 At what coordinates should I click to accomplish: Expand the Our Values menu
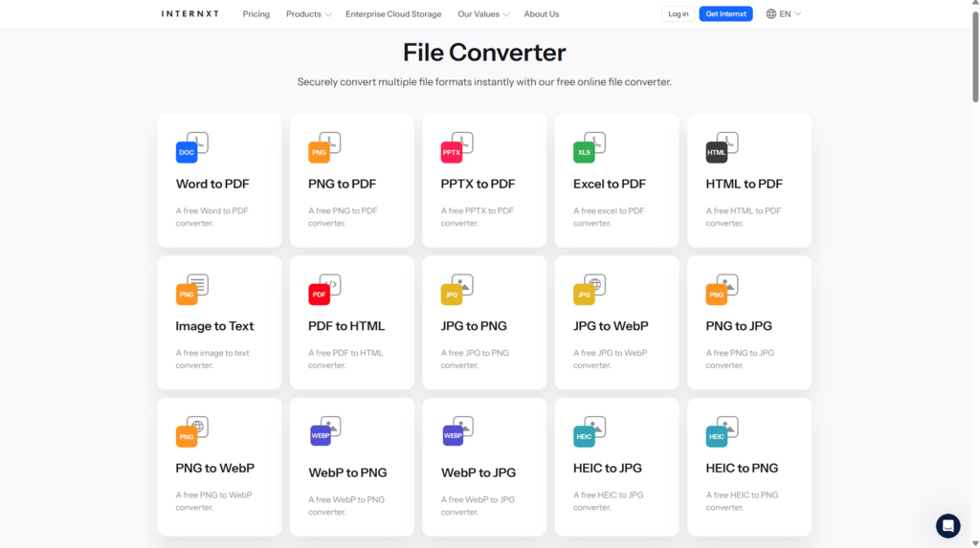(483, 13)
